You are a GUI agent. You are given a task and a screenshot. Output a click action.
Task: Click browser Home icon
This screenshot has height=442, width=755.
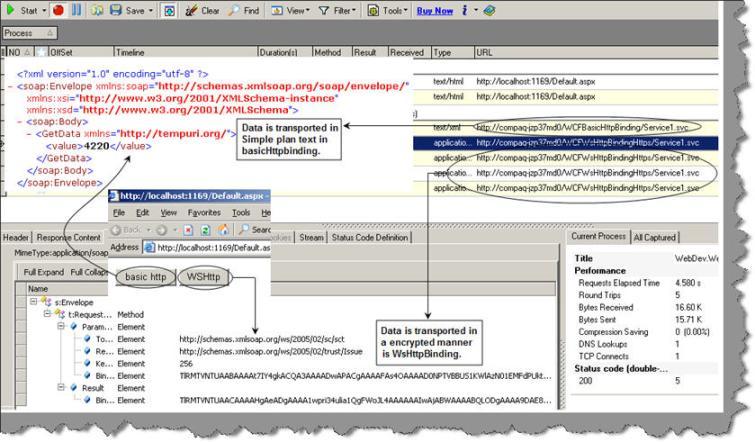[223, 230]
